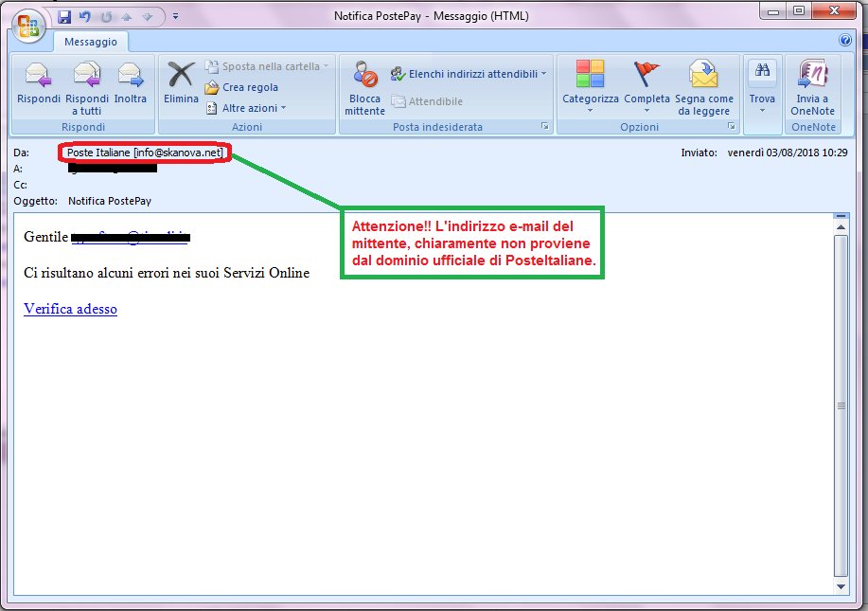This screenshot has height=611, width=868.
Task: Open the Completa follow-up flag menu
Action: (x=647, y=87)
